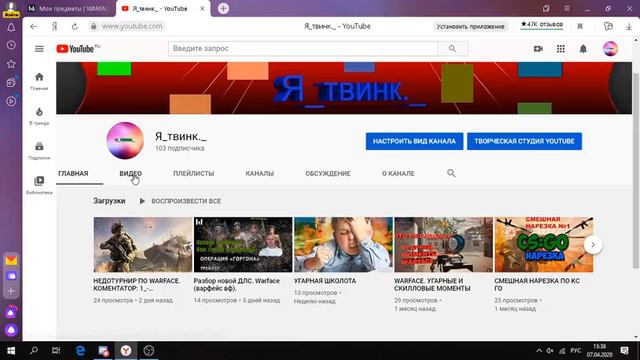Launch Edge from the taskbar
This screenshot has height=360, width=640.
(80, 351)
